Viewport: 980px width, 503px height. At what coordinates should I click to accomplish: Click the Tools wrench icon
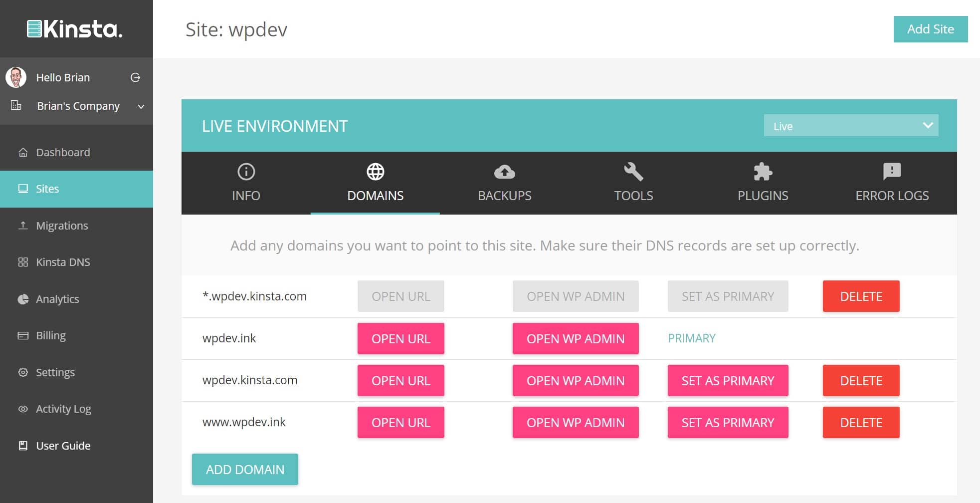[x=633, y=172]
